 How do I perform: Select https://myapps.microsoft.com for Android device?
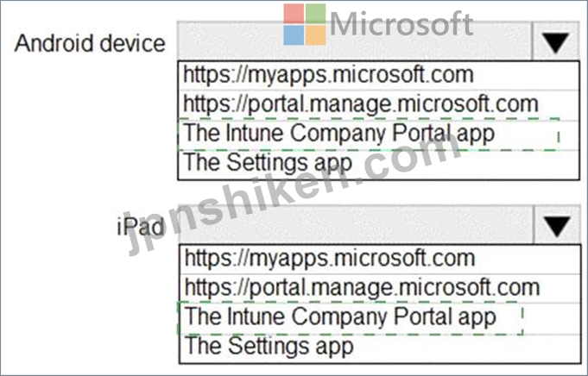[378, 75]
